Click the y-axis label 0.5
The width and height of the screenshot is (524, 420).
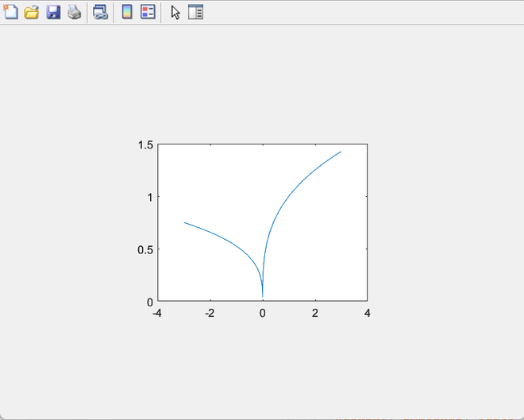[145, 250]
